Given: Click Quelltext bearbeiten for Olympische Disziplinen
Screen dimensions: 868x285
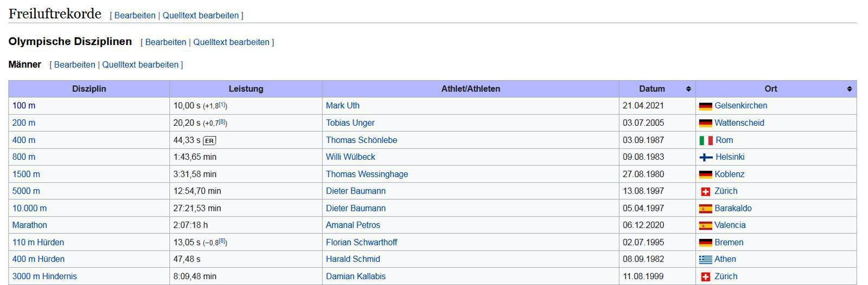Looking at the screenshot, I should click(x=231, y=42).
